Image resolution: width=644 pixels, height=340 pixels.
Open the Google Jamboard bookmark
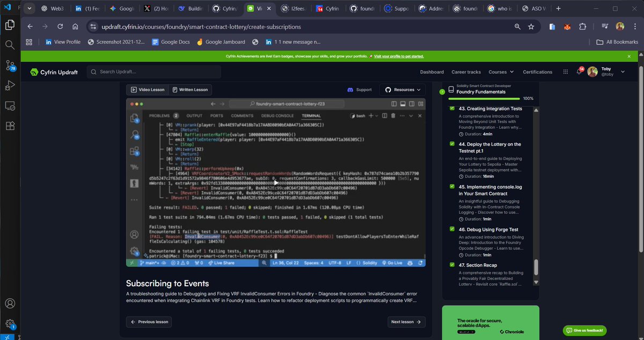pos(221,42)
